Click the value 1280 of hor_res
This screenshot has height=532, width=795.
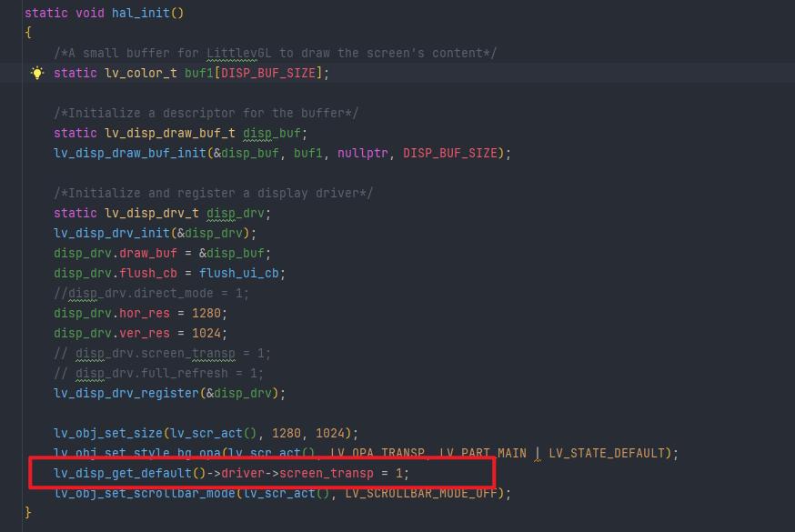tap(206, 313)
